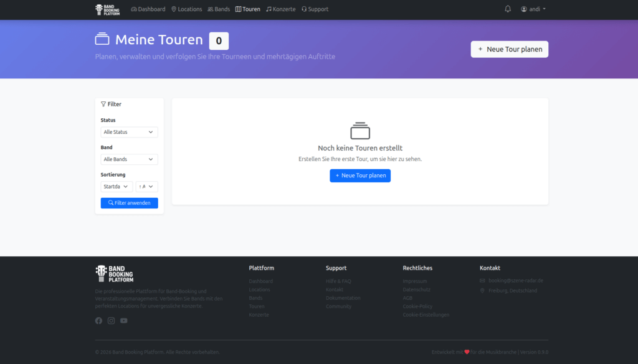Image resolution: width=638 pixels, height=364 pixels.
Task: Click the footer Band Booking Platform logo
Action: 114,274
